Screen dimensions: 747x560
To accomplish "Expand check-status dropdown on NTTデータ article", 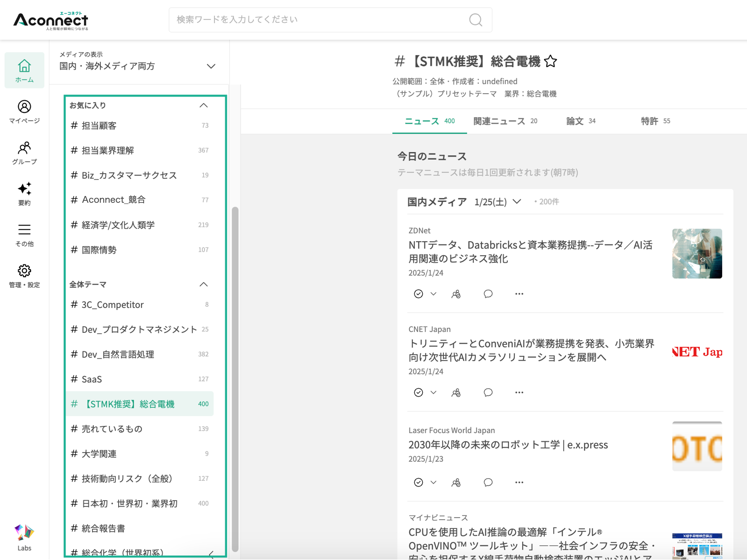I will pos(434,294).
